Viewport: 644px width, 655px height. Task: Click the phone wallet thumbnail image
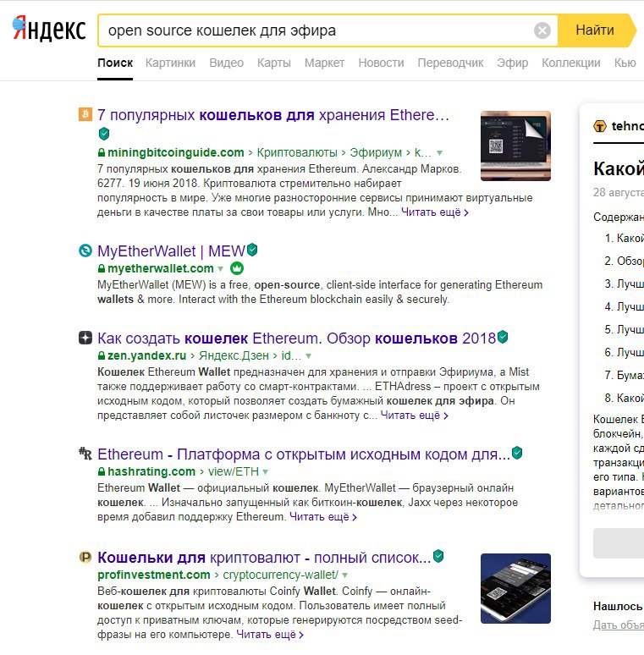[515, 589]
